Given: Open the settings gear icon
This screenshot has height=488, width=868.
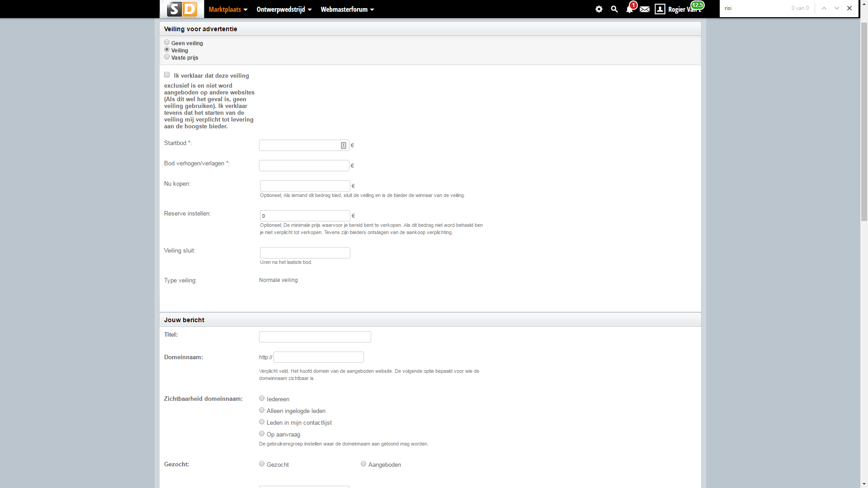Looking at the screenshot, I should pos(599,9).
